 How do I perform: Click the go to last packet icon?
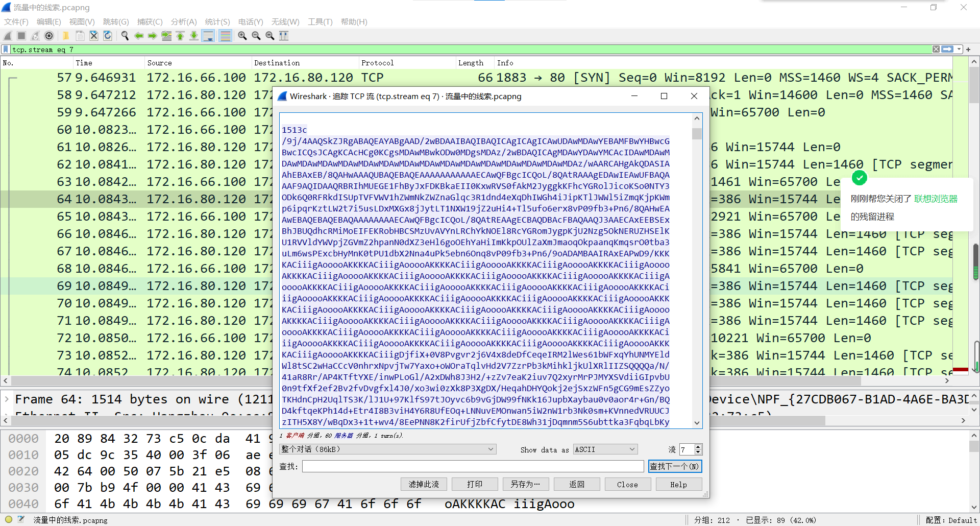[x=194, y=36]
